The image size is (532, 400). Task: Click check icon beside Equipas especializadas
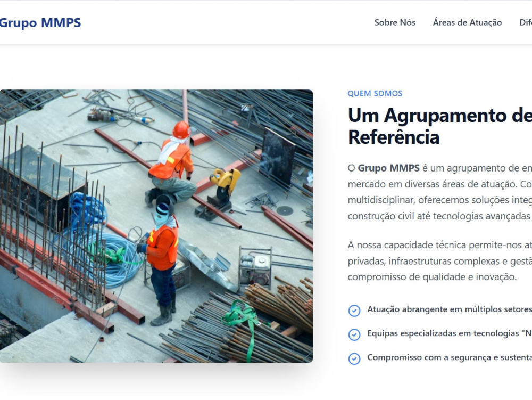[x=354, y=334]
